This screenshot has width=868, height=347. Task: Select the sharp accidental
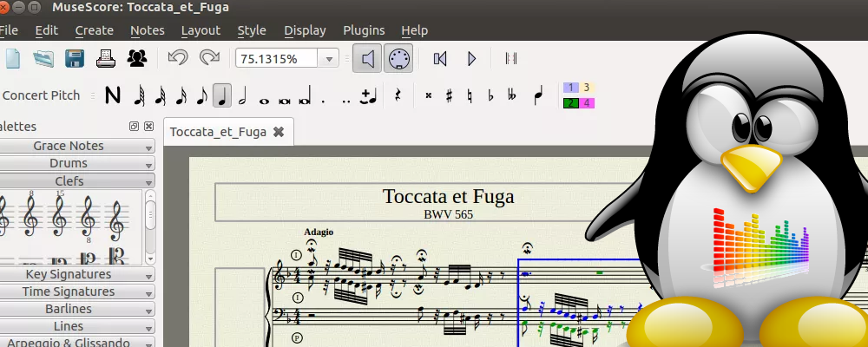449,95
